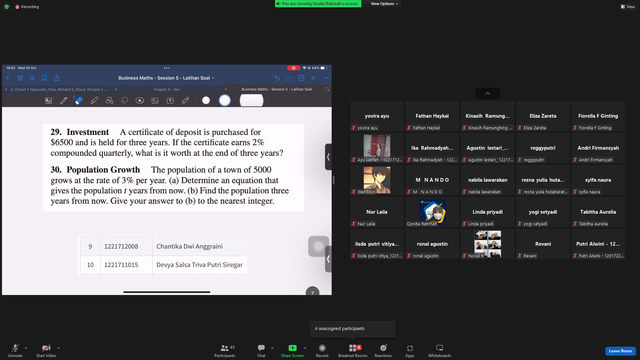Choose the small eraser size circle
Image resolution: width=640 pixels, height=360 pixels.
206,100
